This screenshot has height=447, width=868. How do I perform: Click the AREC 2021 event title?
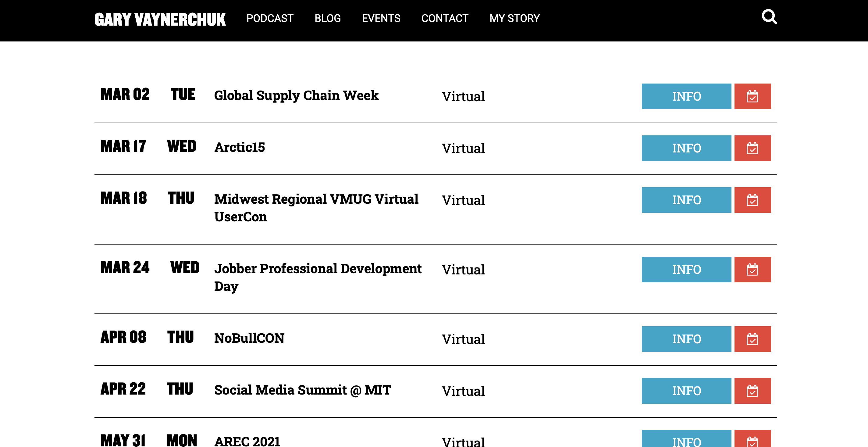pyautogui.click(x=247, y=441)
